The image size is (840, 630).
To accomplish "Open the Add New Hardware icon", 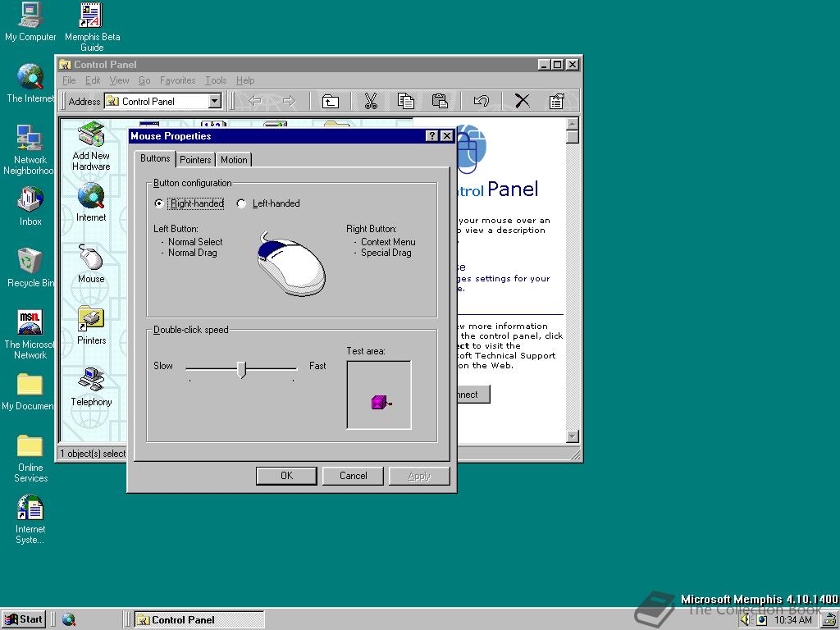I will tap(91, 136).
